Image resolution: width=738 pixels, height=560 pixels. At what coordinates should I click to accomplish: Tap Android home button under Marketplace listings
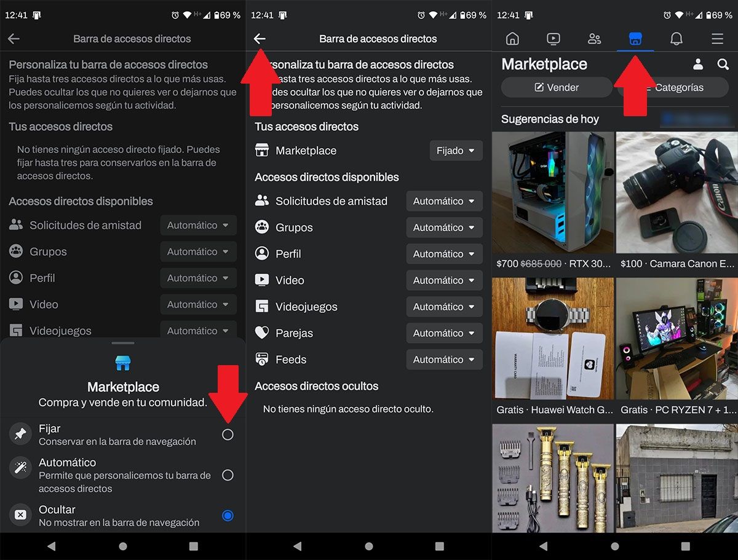[615, 546]
